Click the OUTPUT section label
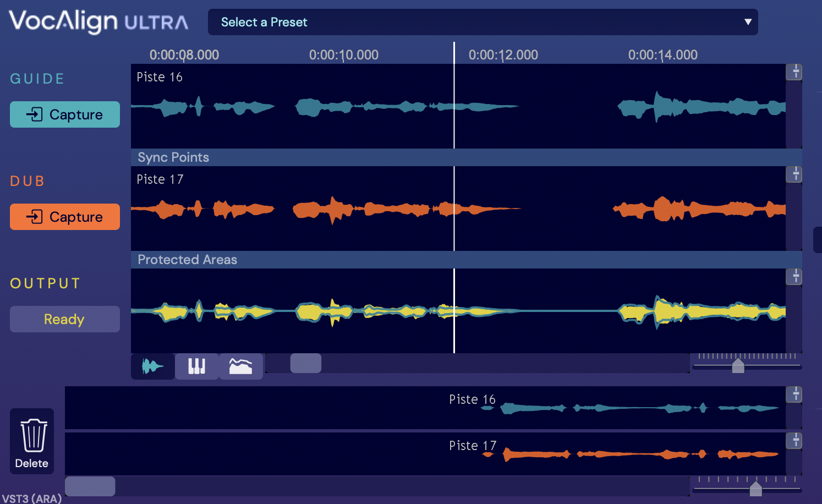Viewport: 822px width, 504px height. point(46,283)
